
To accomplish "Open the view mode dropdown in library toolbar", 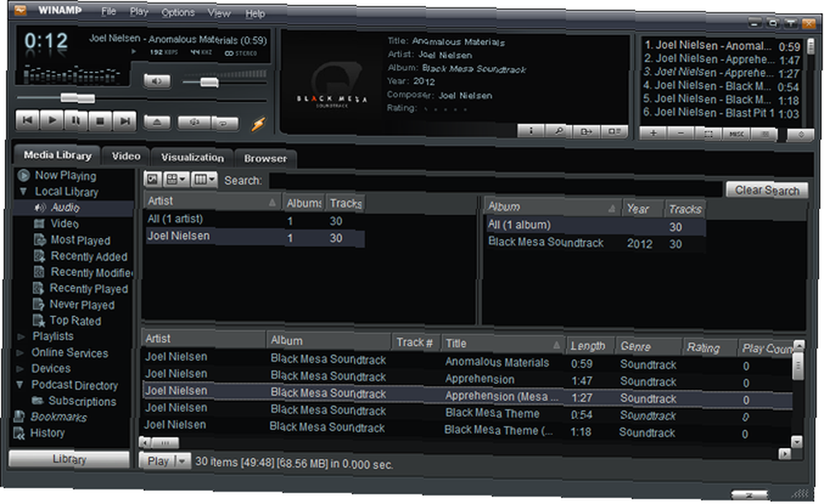I will [176, 180].
